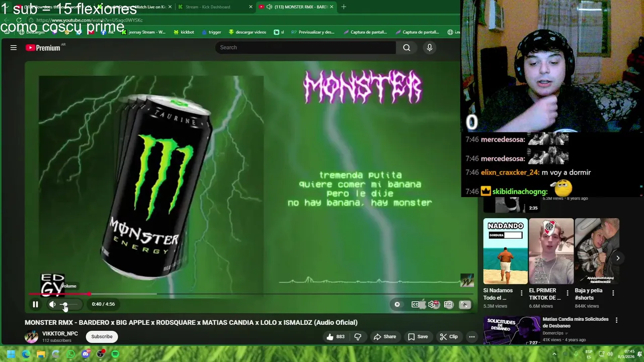Open the 'Baja y pelia #shorts' thumbnail
644x362 pixels.
597,251
